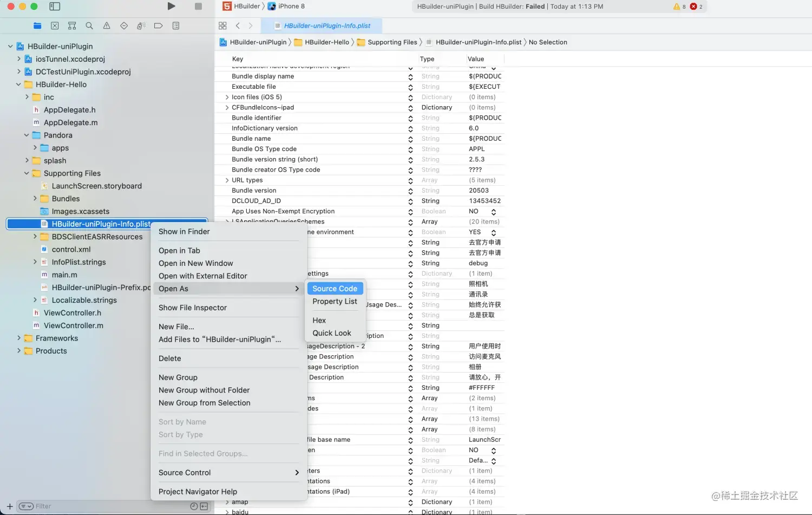The width and height of the screenshot is (812, 515).
Task: Select Show File Inspector
Action: (x=228, y=308)
